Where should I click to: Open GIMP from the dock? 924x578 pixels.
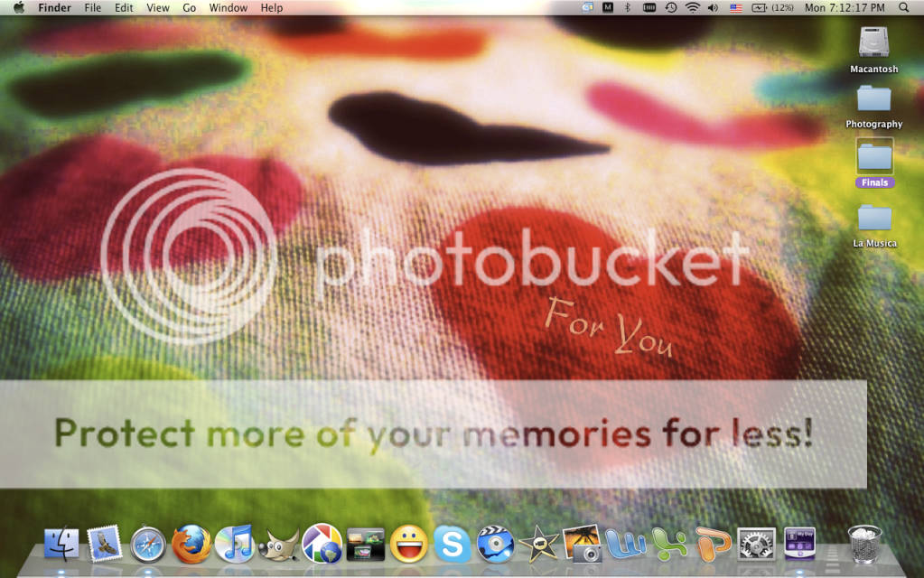point(278,545)
